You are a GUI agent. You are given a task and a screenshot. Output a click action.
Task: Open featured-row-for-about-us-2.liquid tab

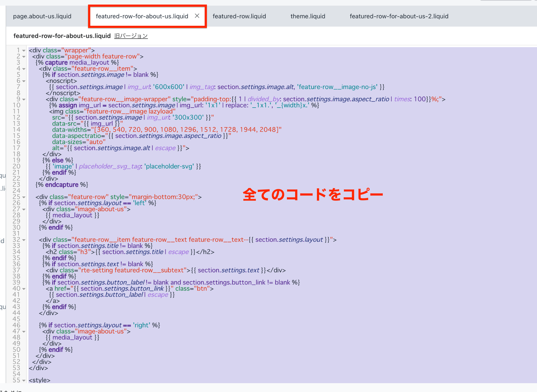click(399, 16)
